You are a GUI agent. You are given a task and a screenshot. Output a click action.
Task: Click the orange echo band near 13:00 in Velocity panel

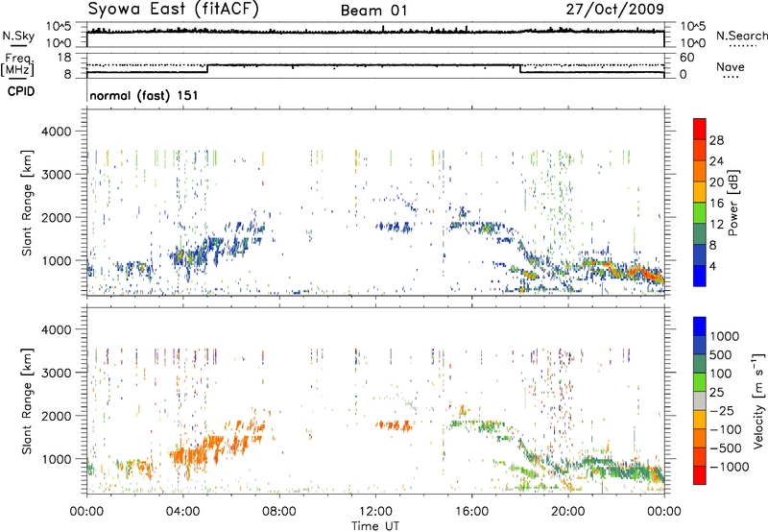(395, 425)
